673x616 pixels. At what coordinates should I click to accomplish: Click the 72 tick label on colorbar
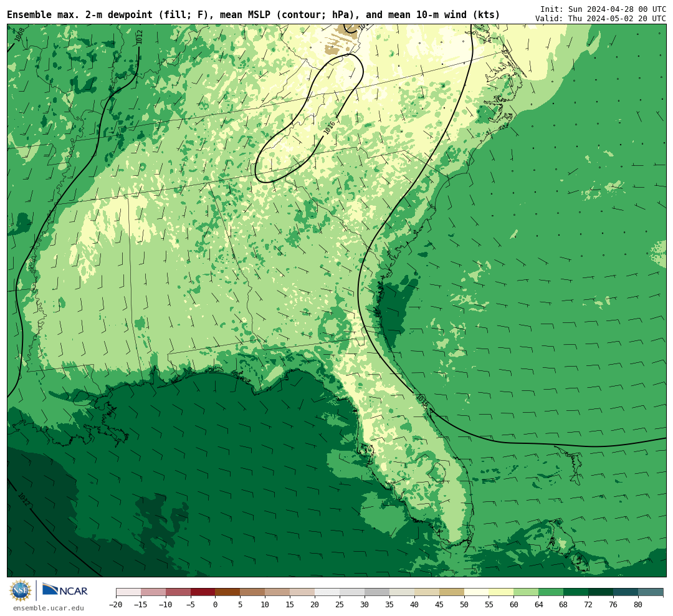coord(588,605)
